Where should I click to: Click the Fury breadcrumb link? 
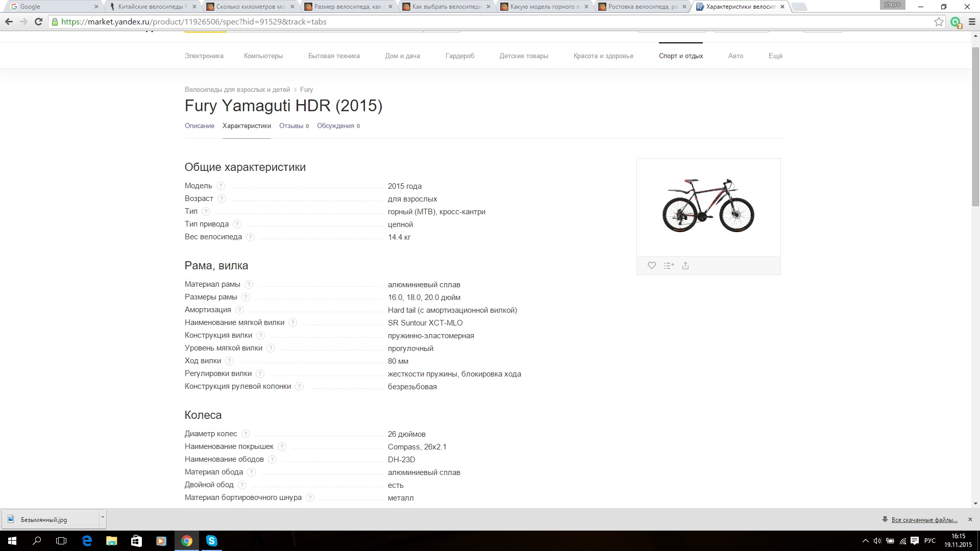point(306,90)
